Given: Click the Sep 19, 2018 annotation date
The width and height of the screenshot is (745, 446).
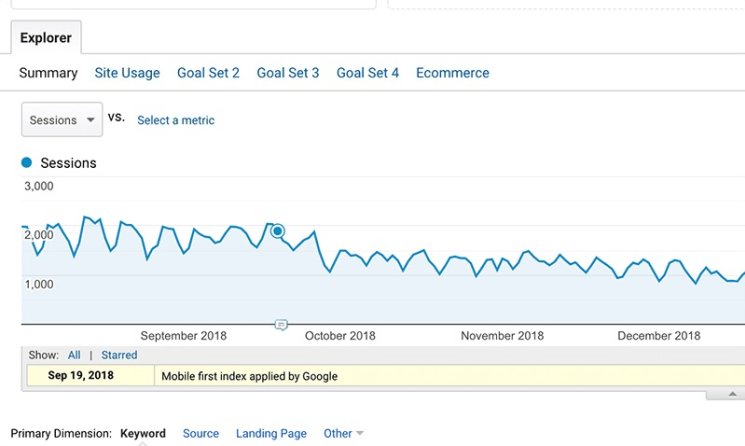Looking at the screenshot, I should point(81,376).
